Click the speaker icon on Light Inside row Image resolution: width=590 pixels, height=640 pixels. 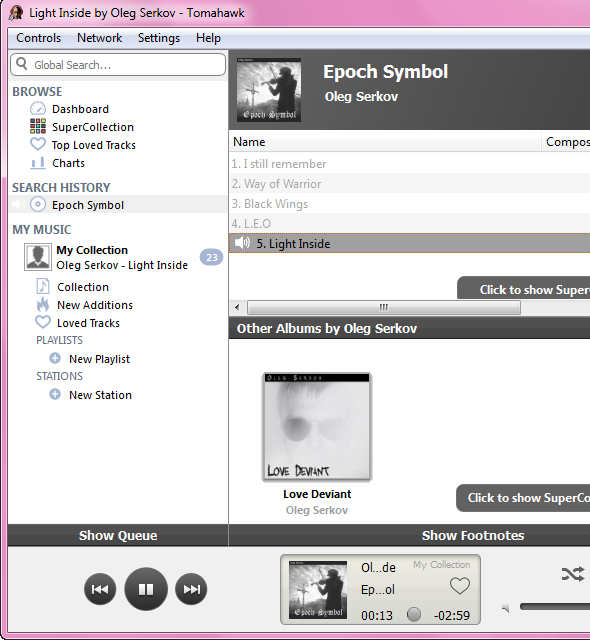pyautogui.click(x=242, y=243)
